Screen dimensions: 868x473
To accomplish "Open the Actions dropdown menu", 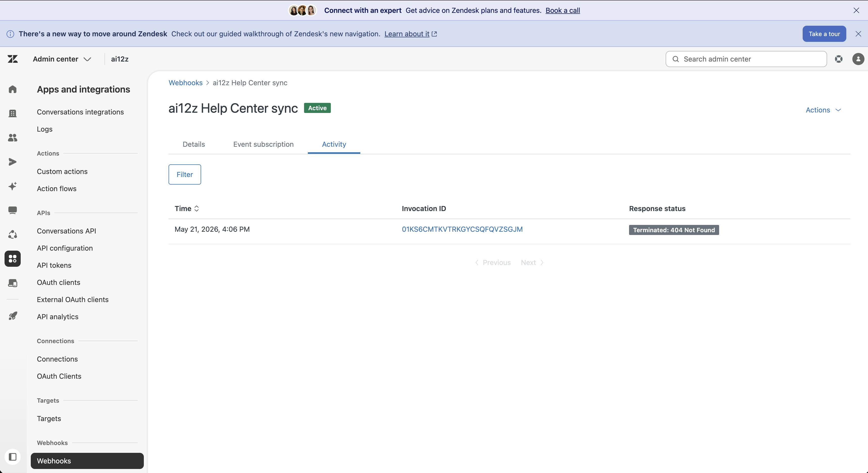I will pos(823,110).
